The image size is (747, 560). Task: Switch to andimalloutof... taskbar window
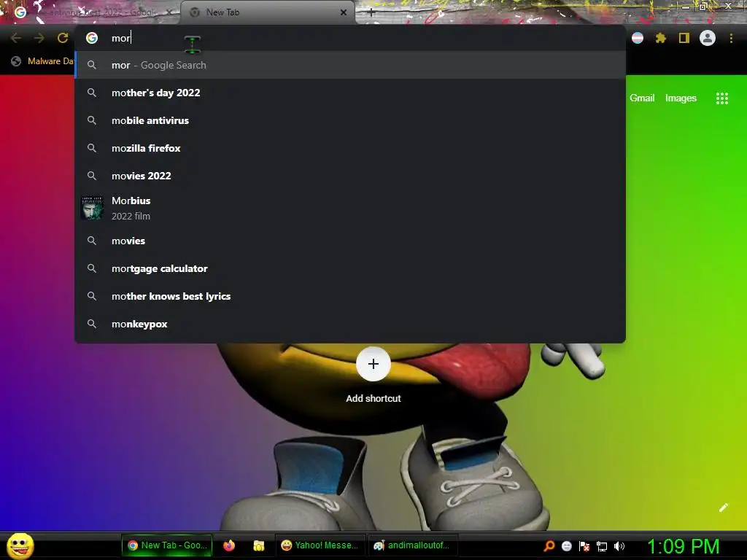tap(411, 545)
